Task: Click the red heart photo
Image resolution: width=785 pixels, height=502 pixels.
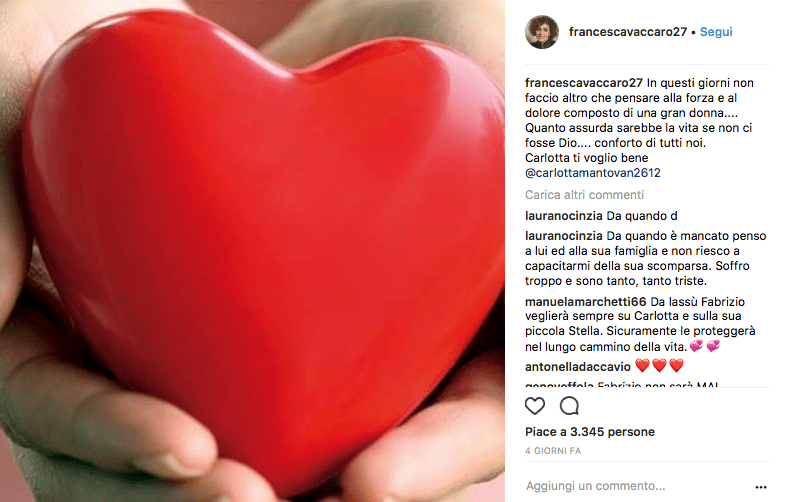Action: (x=252, y=251)
